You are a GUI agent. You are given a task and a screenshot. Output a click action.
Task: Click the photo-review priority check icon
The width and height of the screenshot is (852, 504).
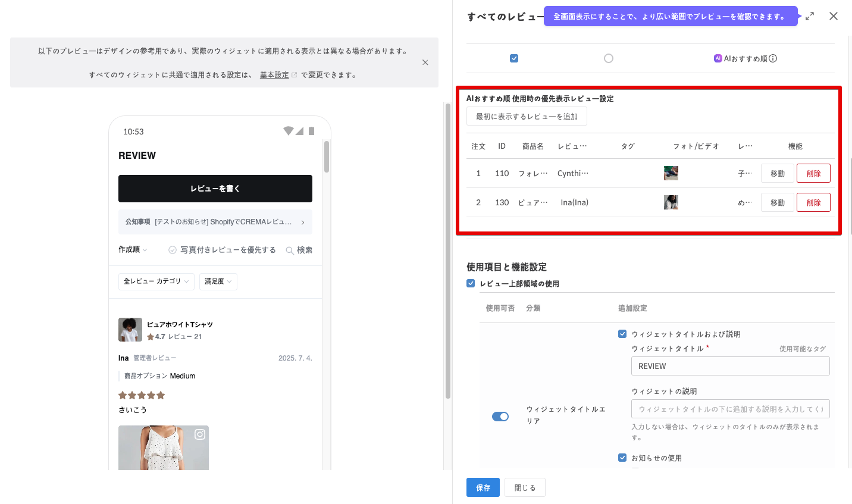[x=173, y=250]
